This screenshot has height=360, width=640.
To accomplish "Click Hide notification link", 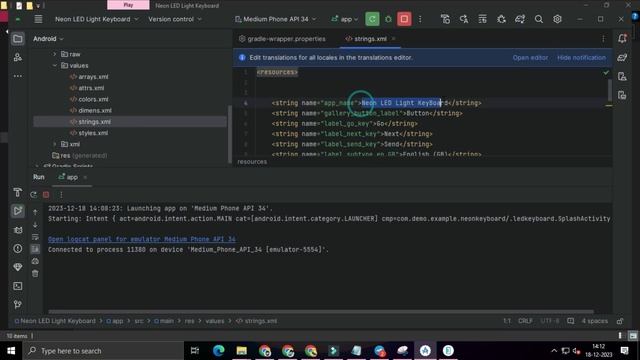I will tap(581, 58).
